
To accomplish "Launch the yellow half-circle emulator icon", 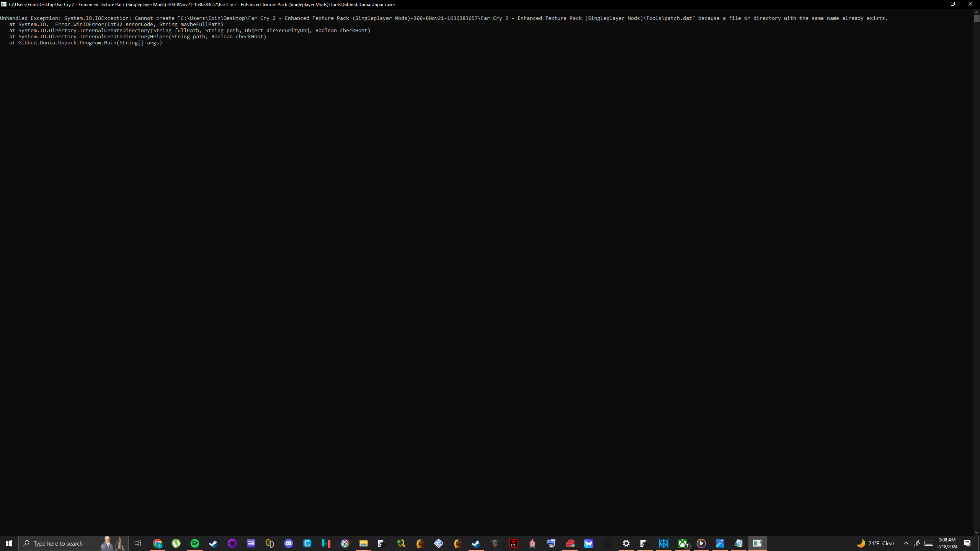I will (x=269, y=543).
